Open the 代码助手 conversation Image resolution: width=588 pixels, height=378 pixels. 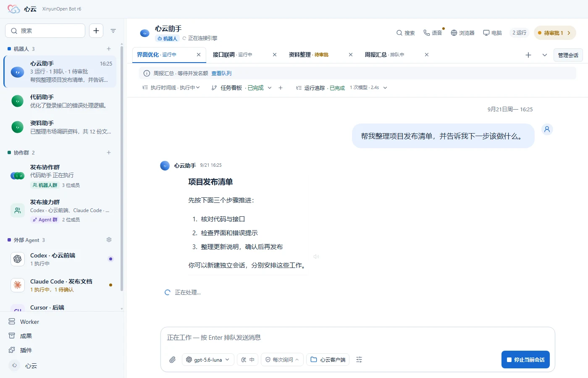[60, 101]
